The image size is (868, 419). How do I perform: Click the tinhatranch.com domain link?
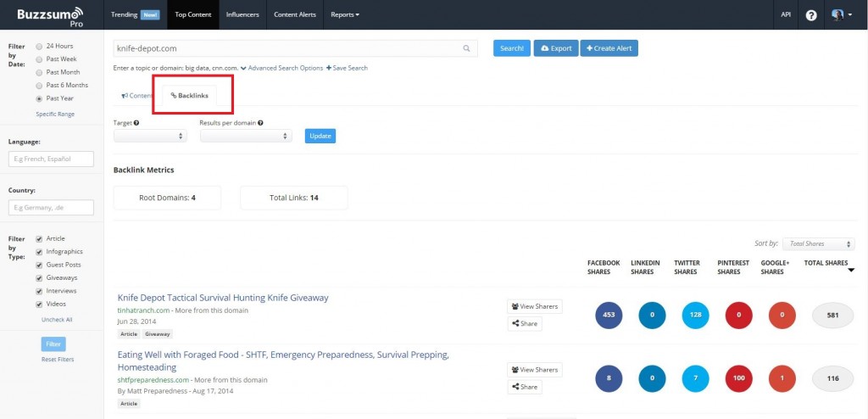143,310
